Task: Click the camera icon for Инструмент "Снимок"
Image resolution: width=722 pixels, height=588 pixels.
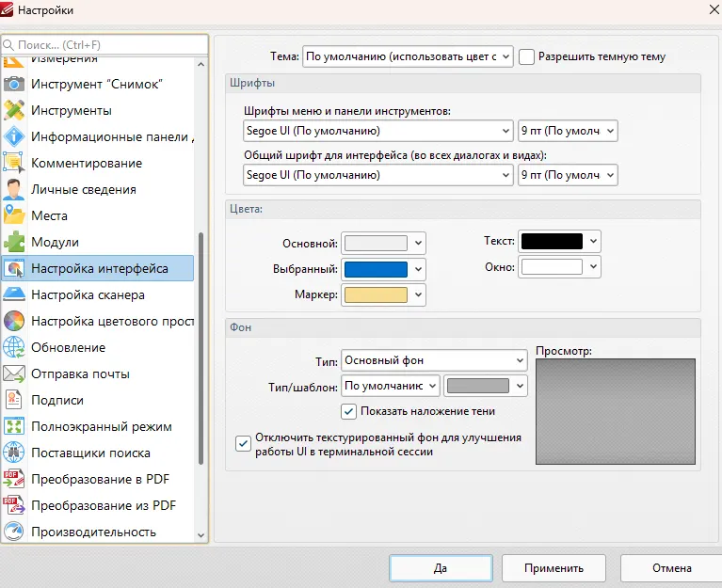Action: coord(14,84)
